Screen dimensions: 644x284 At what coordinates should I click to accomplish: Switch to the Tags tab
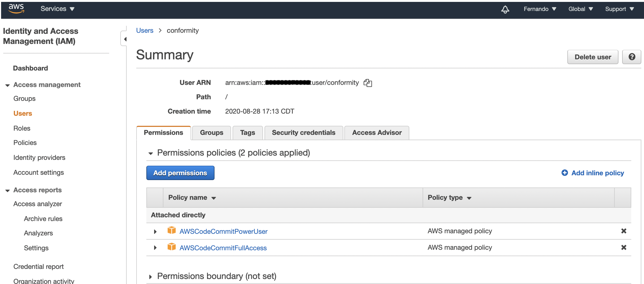[247, 133]
